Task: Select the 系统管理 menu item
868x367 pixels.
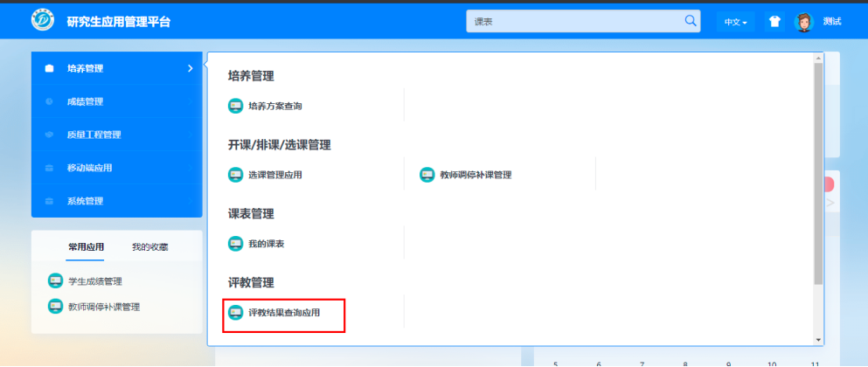Action: (x=116, y=201)
